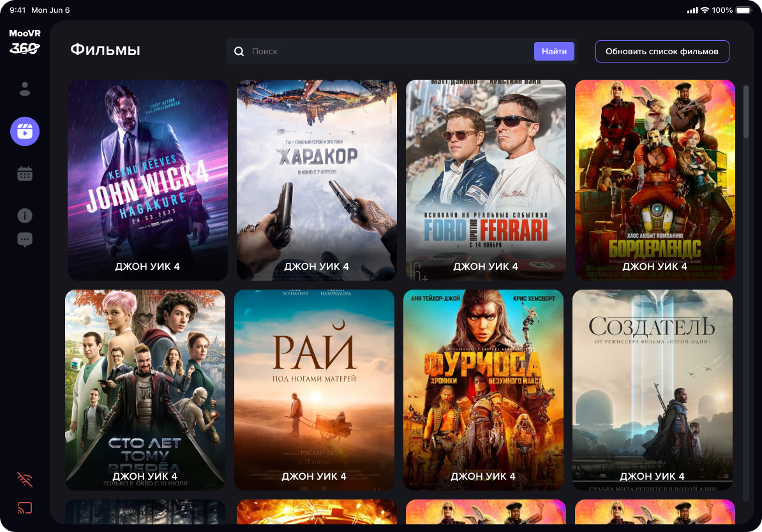Click the MooVR 360 logo
This screenshot has height=532, width=762.
pos(25,42)
